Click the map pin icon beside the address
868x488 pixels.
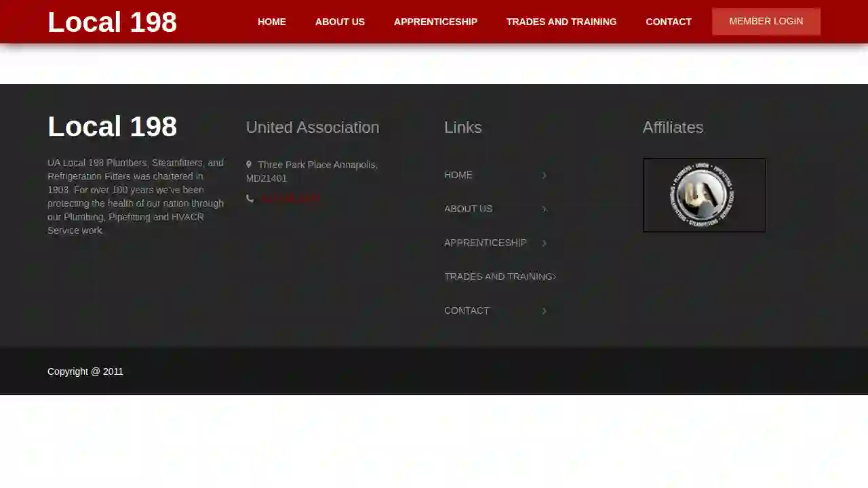point(249,165)
